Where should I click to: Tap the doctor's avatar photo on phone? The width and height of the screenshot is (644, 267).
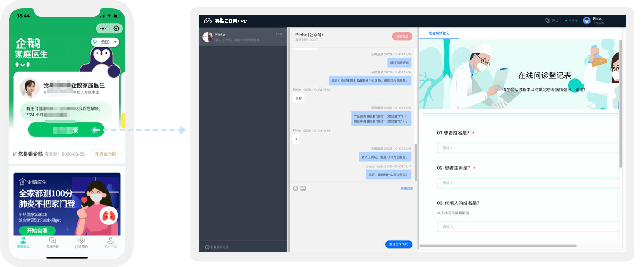point(30,88)
